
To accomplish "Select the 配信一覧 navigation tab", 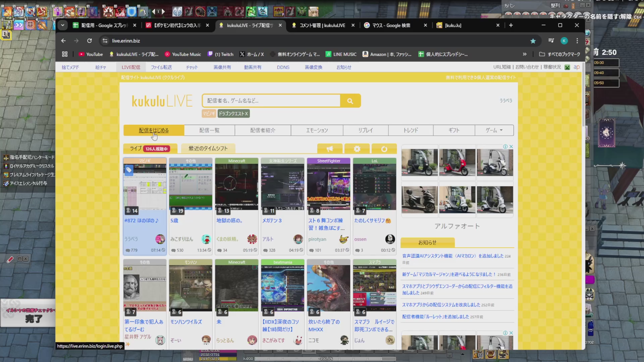I will (x=209, y=130).
